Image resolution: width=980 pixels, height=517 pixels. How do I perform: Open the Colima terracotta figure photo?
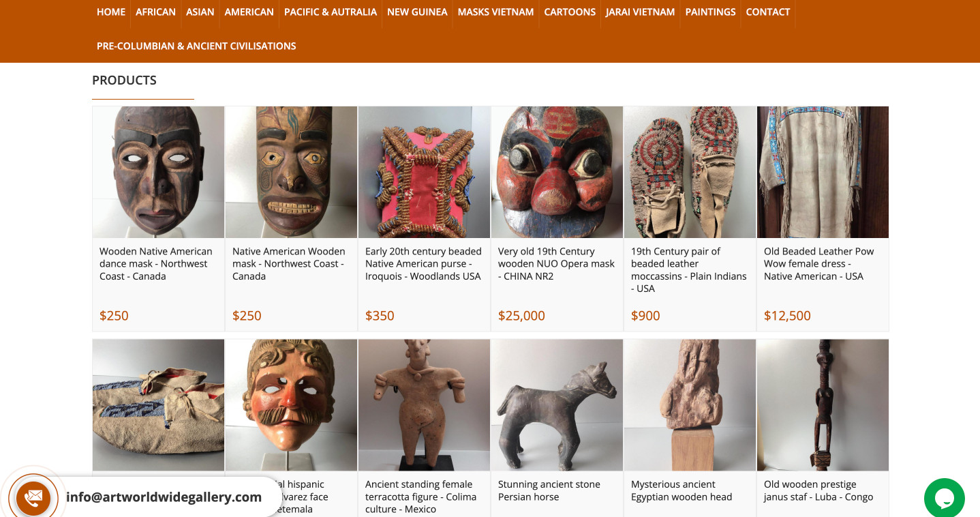tap(424, 405)
